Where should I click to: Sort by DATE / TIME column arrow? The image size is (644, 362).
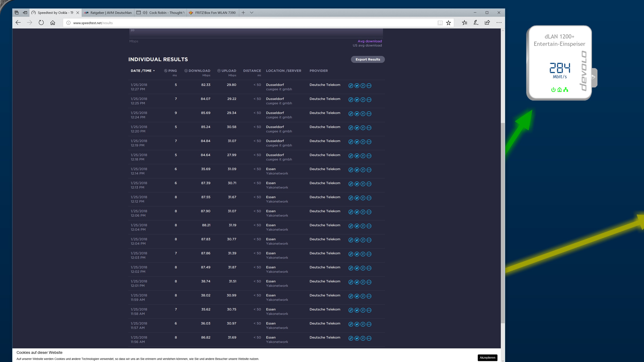(x=154, y=71)
